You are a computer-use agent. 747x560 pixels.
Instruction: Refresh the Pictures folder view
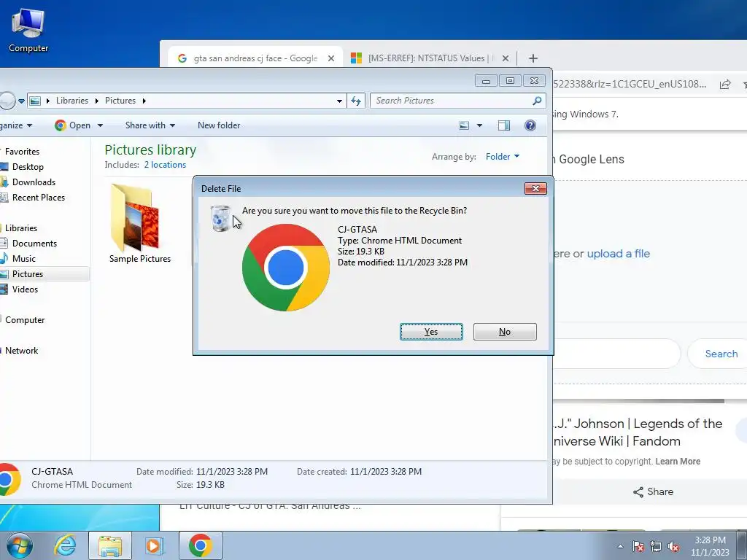(x=356, y=101)
